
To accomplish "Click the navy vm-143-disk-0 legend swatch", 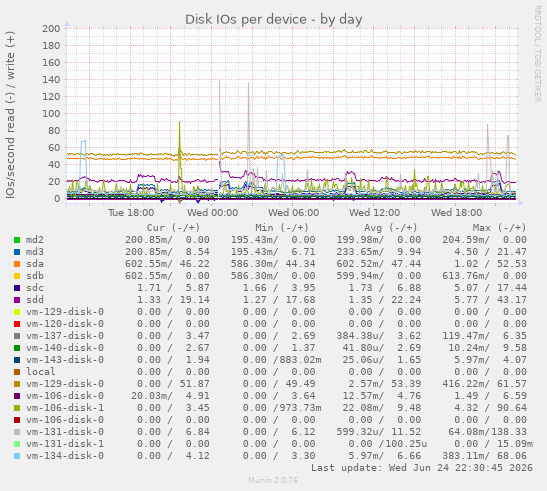I will point(17,360).
